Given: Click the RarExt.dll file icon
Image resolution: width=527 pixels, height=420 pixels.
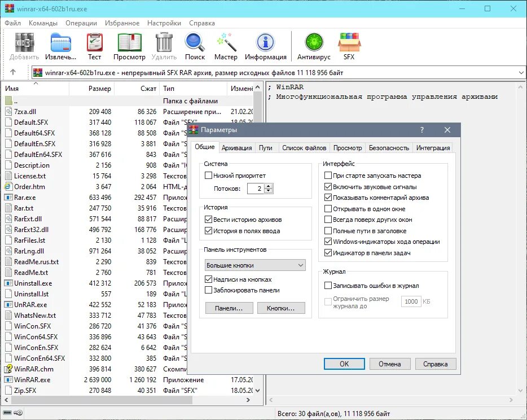Looking at the screenshot, I should coord(8,219).
